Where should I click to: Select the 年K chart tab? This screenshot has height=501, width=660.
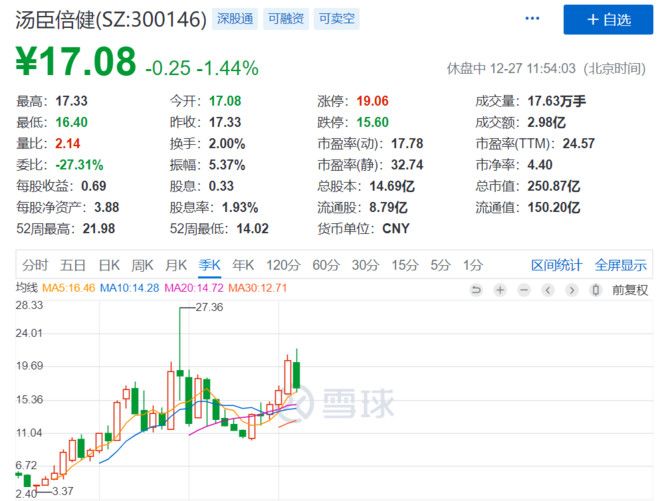click(243, 265)
